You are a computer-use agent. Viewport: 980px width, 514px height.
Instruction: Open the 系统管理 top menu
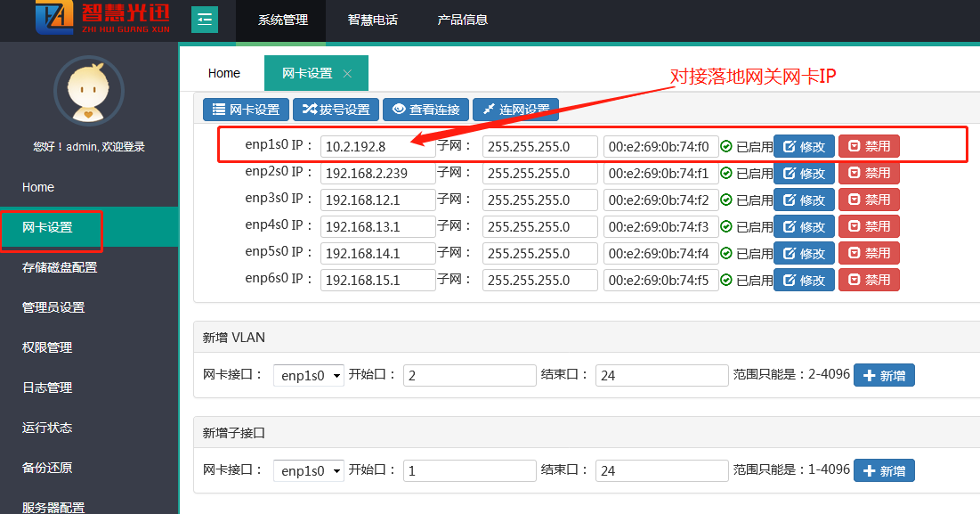coord(282,20)
